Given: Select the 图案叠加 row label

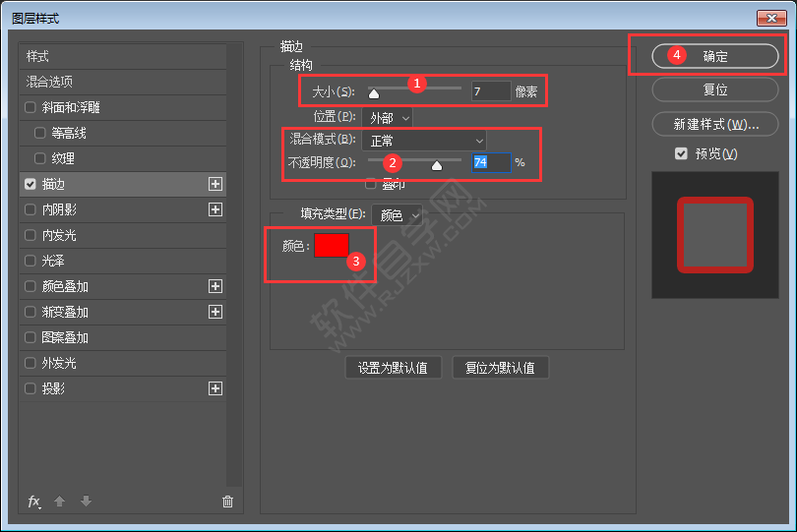Looking at the screenshot, I should 65,337.
